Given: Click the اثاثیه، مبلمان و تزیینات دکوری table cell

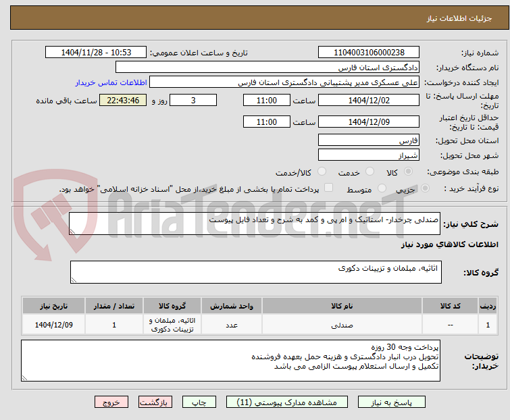Looking at the screenshot, I should [172, 325].
